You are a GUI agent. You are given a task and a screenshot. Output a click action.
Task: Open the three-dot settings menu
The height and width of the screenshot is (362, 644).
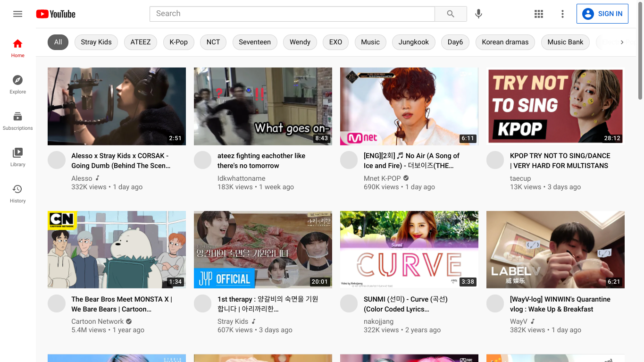[x=562, y=14]
